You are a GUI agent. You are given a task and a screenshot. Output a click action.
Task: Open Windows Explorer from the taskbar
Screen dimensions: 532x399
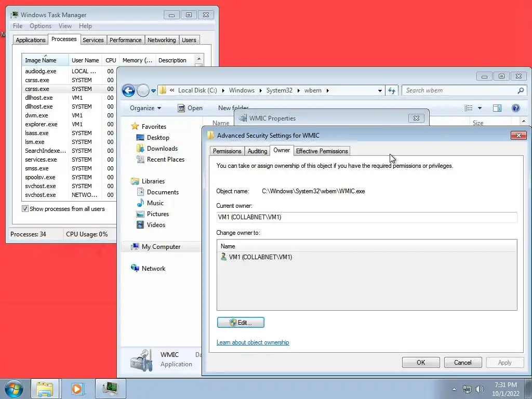[x=45, y=389]
